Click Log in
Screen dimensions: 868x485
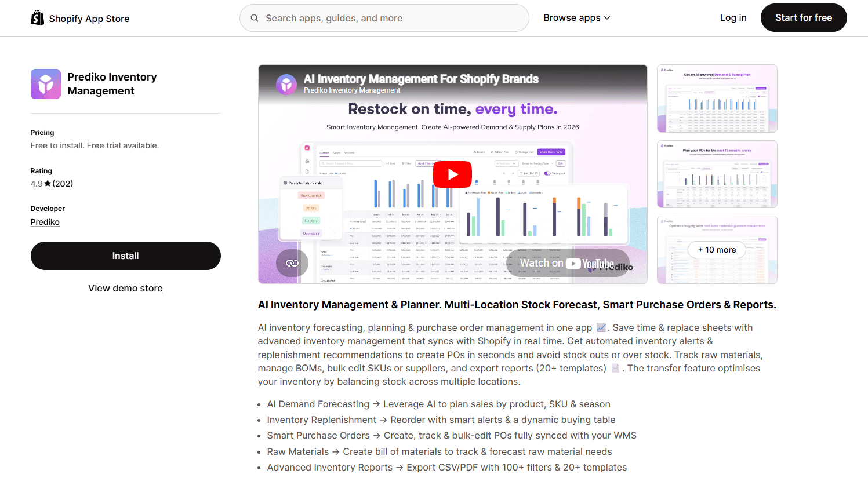click(733, 18)
